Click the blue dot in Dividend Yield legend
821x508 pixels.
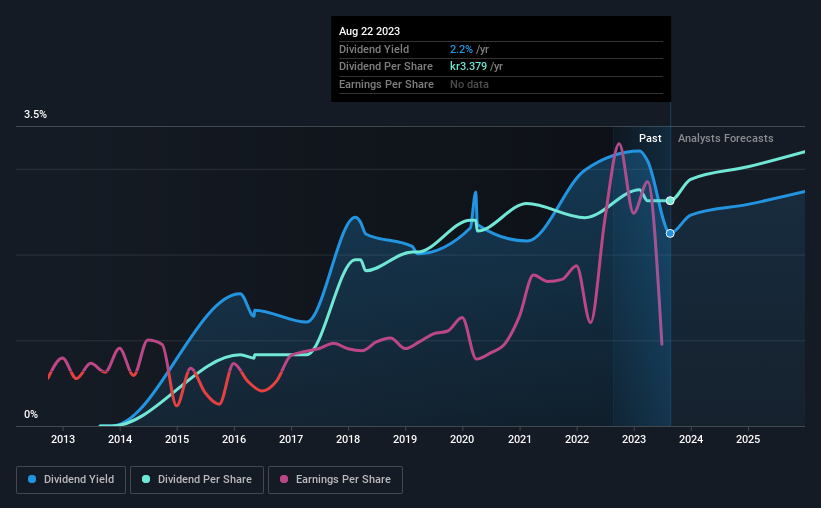32,479
